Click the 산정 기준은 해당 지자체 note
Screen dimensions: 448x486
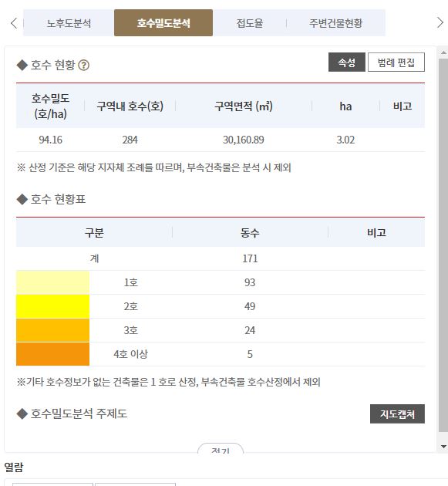coord(153,167)
